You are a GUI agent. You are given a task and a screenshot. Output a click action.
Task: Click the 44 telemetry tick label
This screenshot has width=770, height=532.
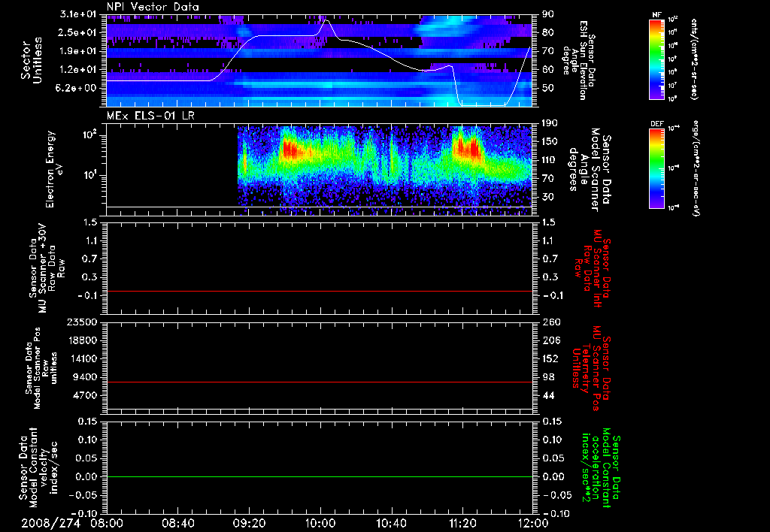tap(548, 395)
